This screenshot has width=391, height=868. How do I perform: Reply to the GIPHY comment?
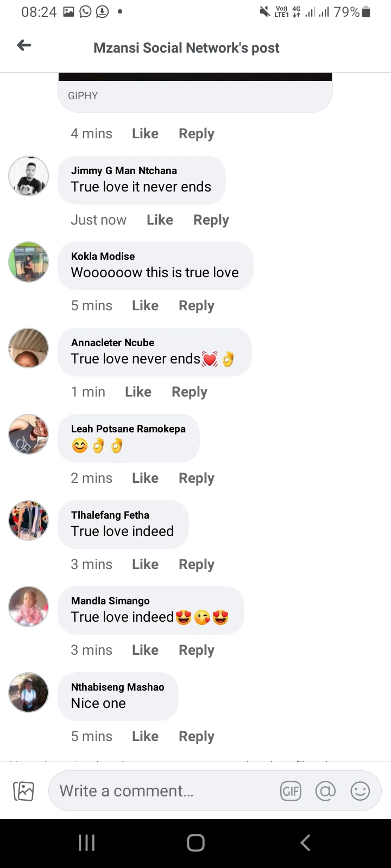pos(197,134)
